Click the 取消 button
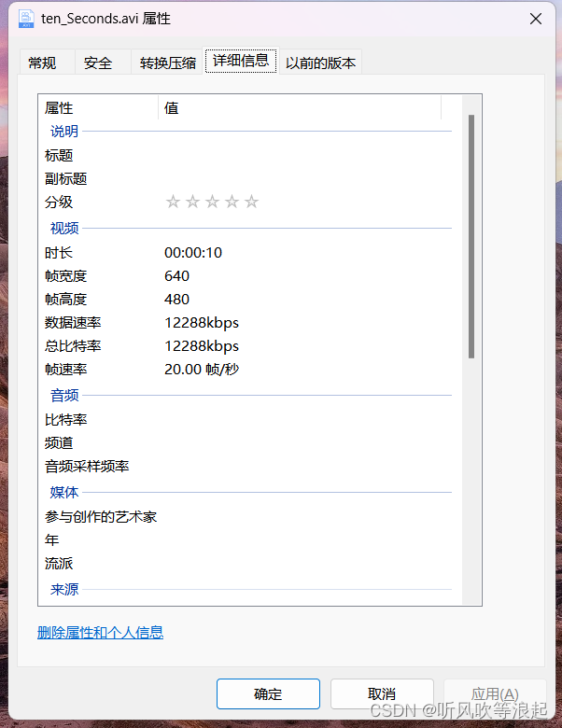562x728 pixels. 382,694
